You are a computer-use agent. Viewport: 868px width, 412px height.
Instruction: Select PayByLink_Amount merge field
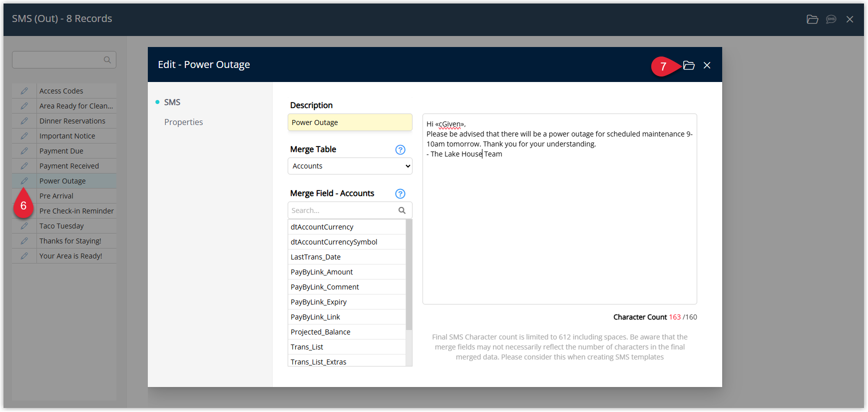click(x=347, y=272)
